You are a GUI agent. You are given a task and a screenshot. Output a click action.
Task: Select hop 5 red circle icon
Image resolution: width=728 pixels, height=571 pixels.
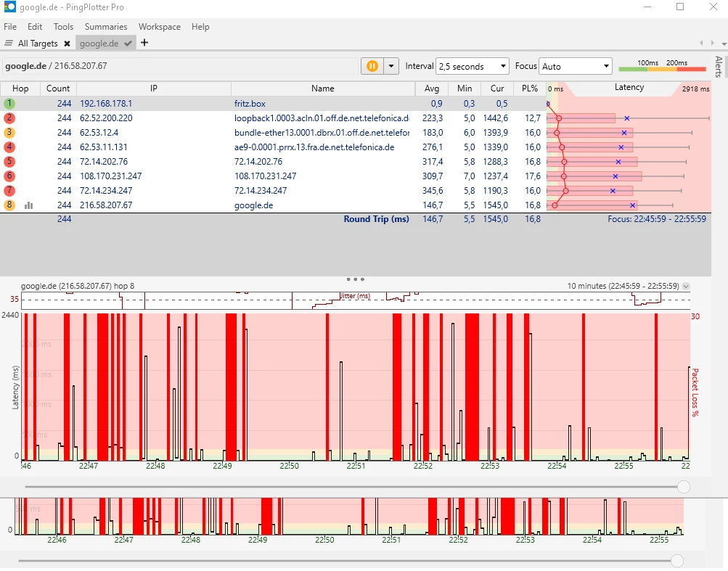(x=9, y=162)
